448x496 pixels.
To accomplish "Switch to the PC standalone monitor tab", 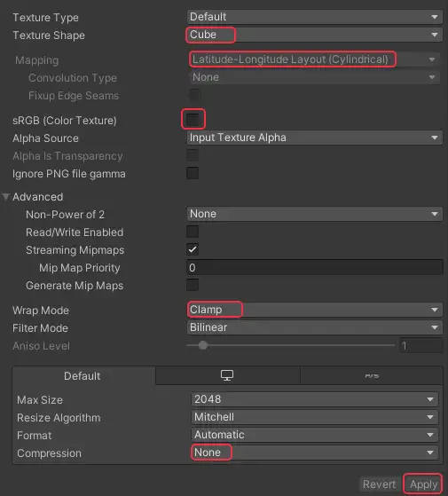I will tap(227, 376).
